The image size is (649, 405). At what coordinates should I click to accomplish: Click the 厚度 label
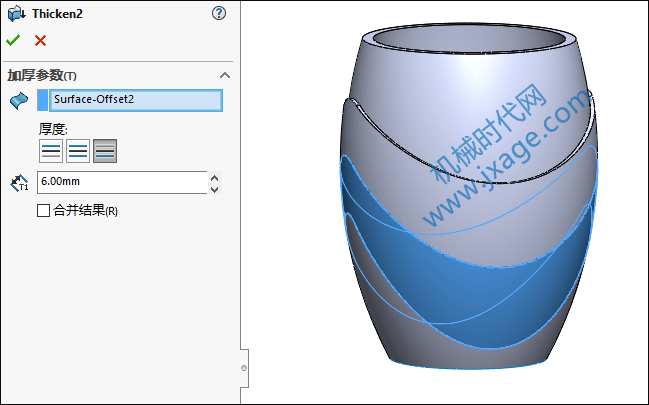click(53, 129)
